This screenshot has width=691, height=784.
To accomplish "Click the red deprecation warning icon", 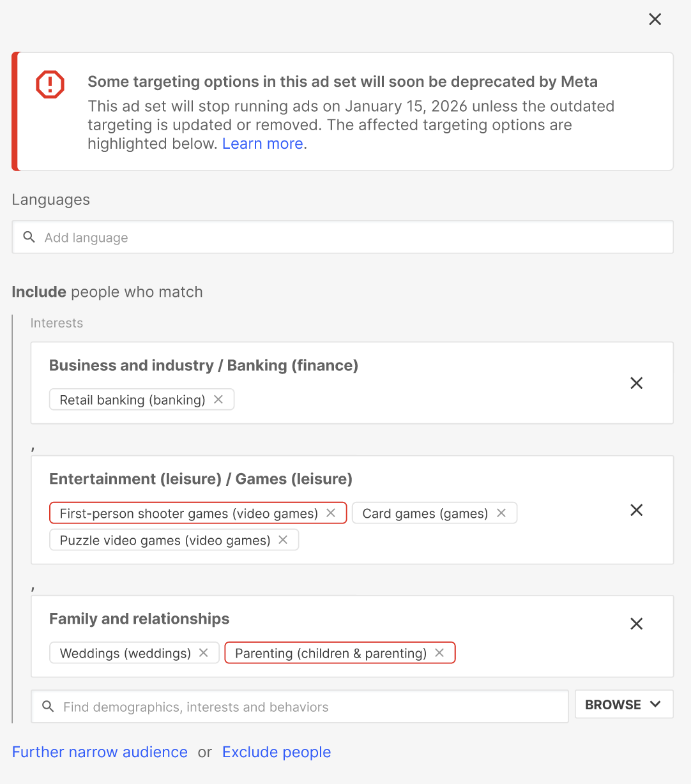I will [x=50, y=84].
